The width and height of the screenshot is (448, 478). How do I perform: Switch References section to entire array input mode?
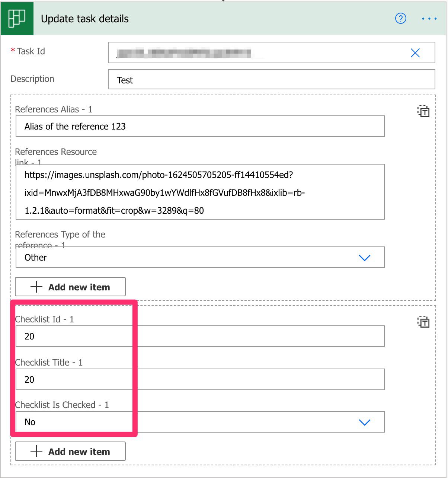424,111
